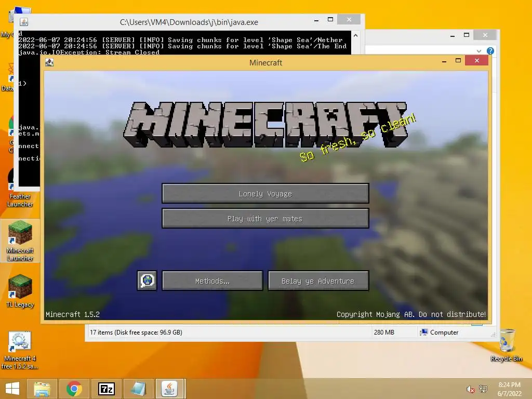532x399 pixels.
Task: Click the So fresh, so clean splash text
Action: coord(357,138)
